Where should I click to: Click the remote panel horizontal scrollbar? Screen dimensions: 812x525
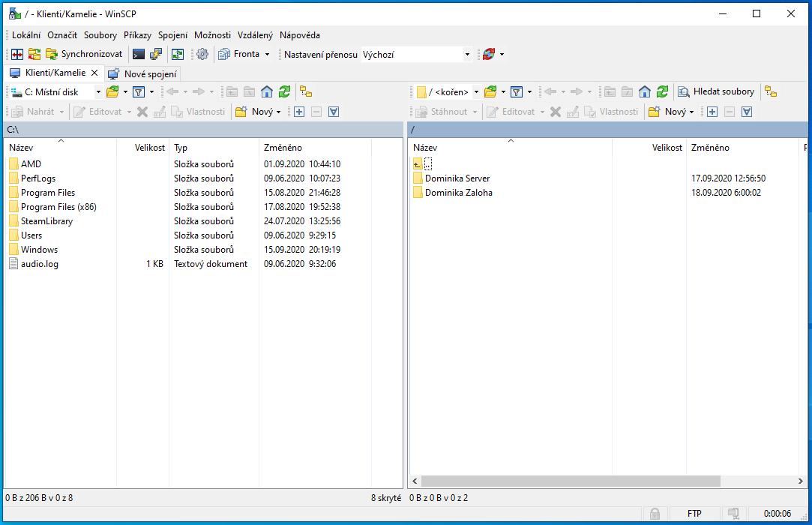pyautogui.click(x=570, y=481)
